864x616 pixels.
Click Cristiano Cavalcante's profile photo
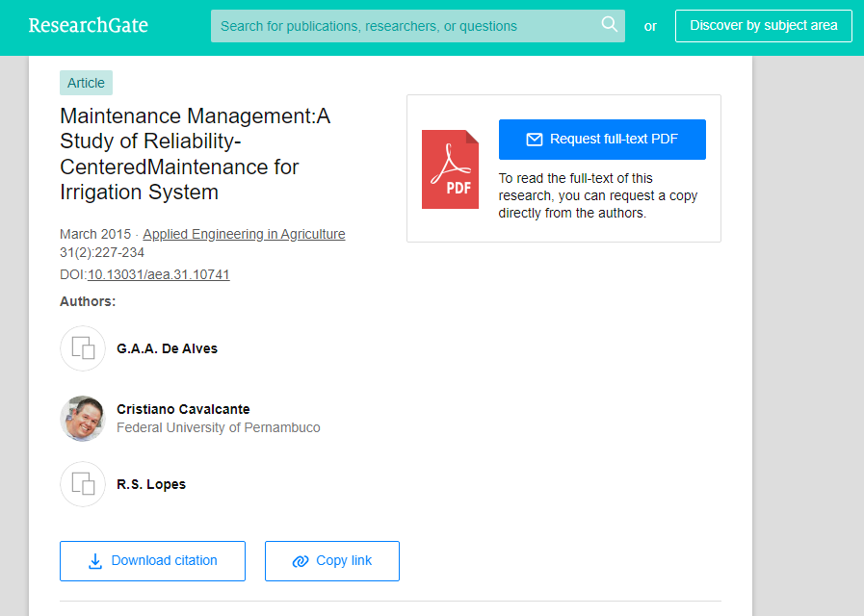(x=83, y=419)
